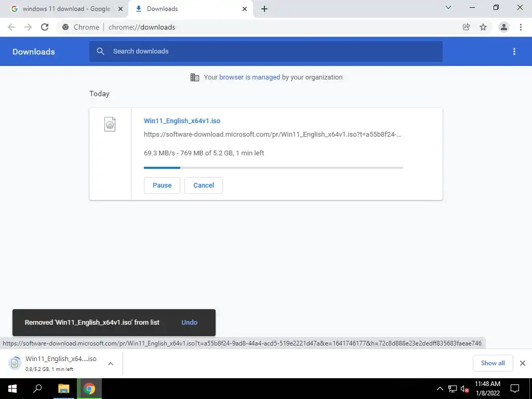Open a new tab with the plus button
The height and width of the screenshot is (399, 532).
(264, 9)
